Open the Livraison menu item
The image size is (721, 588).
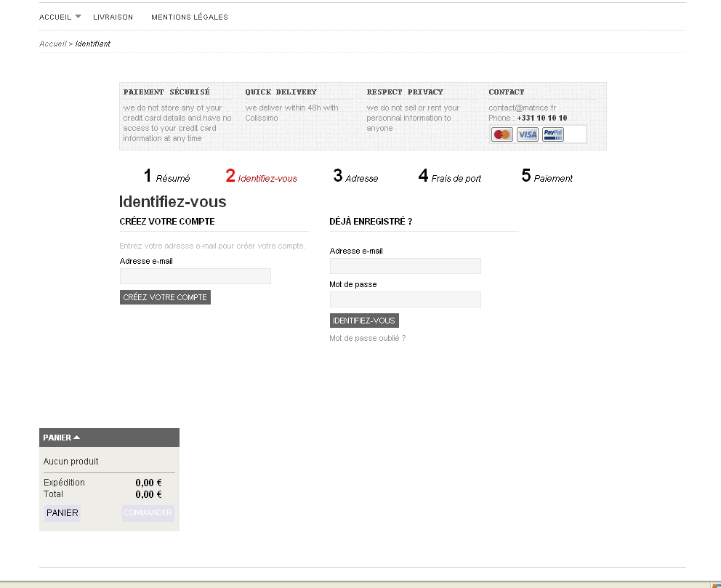coord(113,17)
